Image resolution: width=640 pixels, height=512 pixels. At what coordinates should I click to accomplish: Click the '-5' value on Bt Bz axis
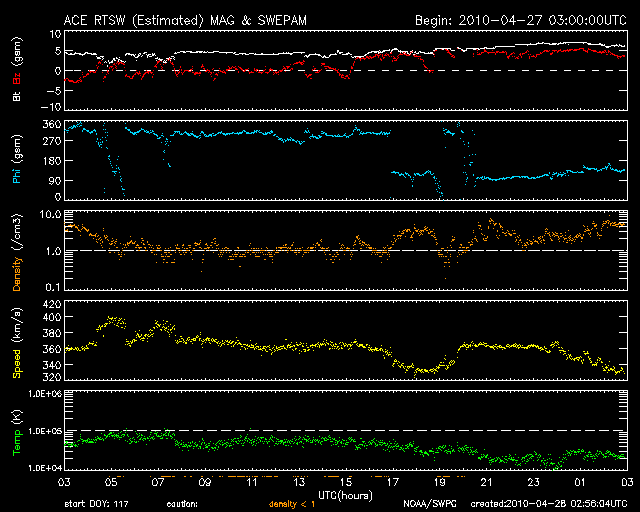54,90
